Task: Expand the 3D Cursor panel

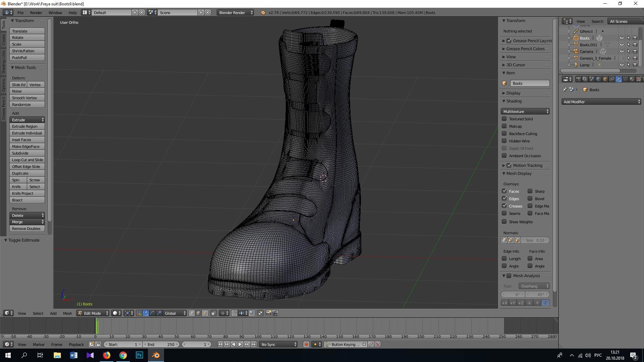Action: [516, 65]
